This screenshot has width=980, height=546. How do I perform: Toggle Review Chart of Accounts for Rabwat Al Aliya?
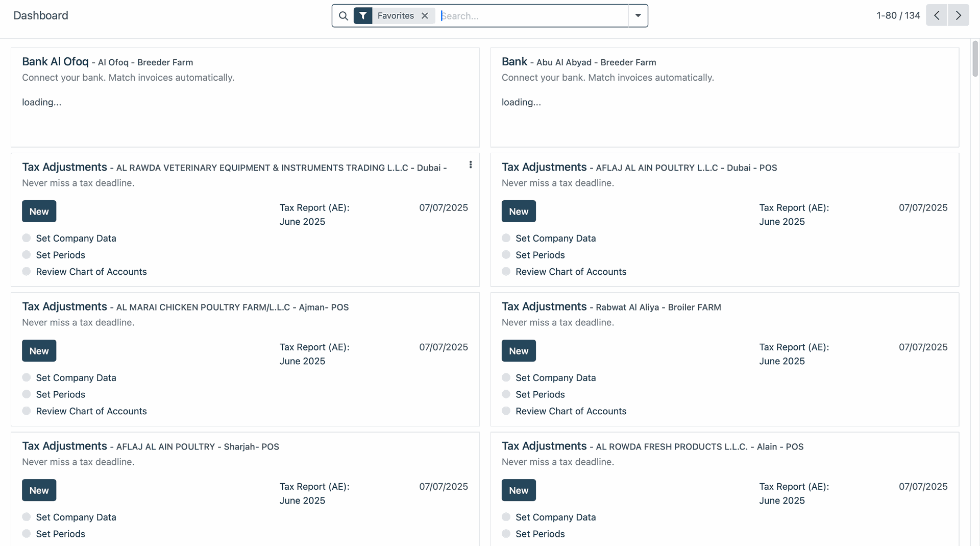tap(506, 411)
